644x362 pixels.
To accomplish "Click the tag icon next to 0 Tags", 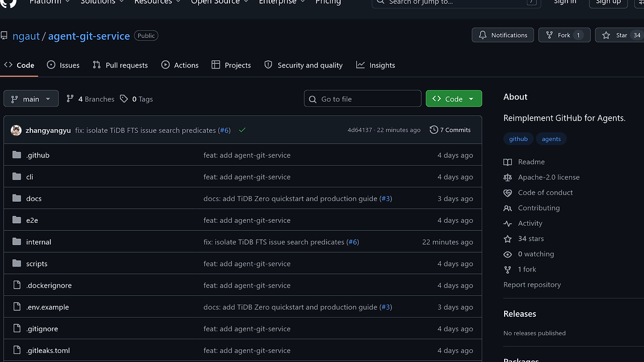I will pyautogui.click(x=124, y=99).
